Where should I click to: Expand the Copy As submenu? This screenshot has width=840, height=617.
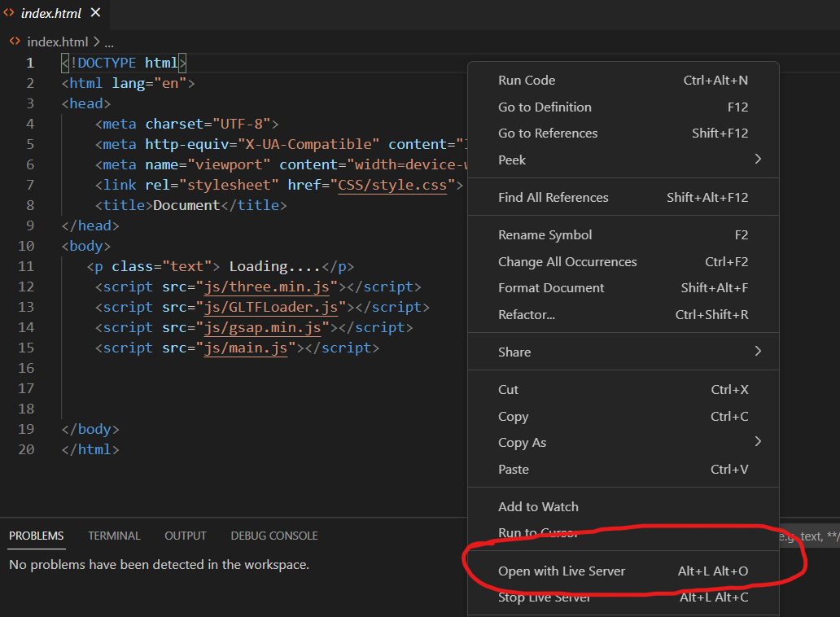click(x=623, y=442)
